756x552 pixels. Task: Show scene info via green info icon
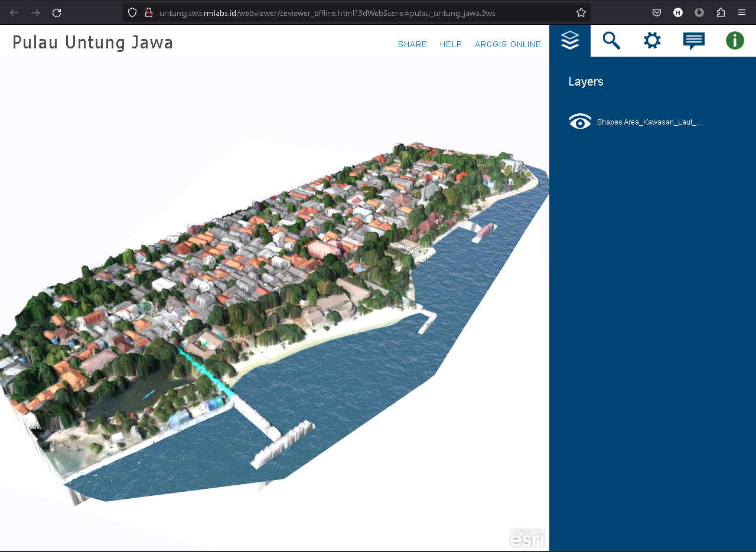point(735,41)
